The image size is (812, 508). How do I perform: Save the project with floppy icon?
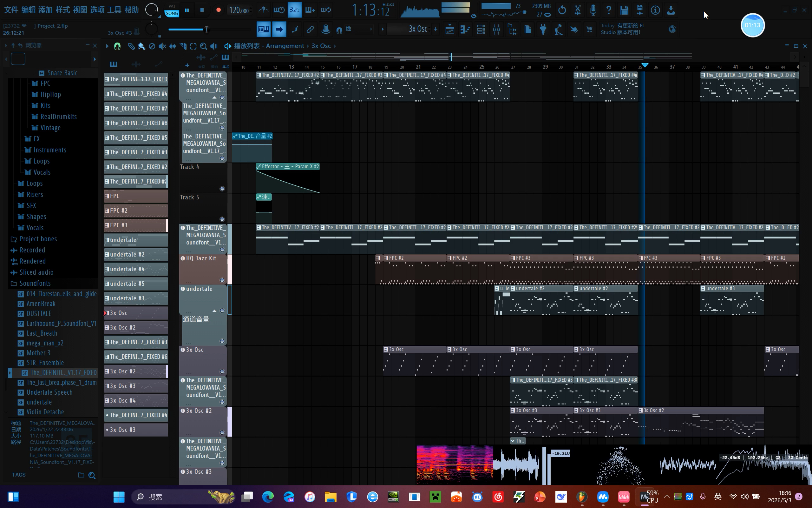pyautogui.click(x=624, y=10)
